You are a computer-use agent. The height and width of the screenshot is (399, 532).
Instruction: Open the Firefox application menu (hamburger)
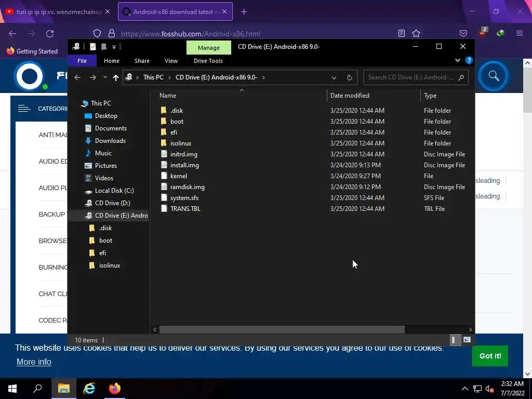click(x=519, y=33)
